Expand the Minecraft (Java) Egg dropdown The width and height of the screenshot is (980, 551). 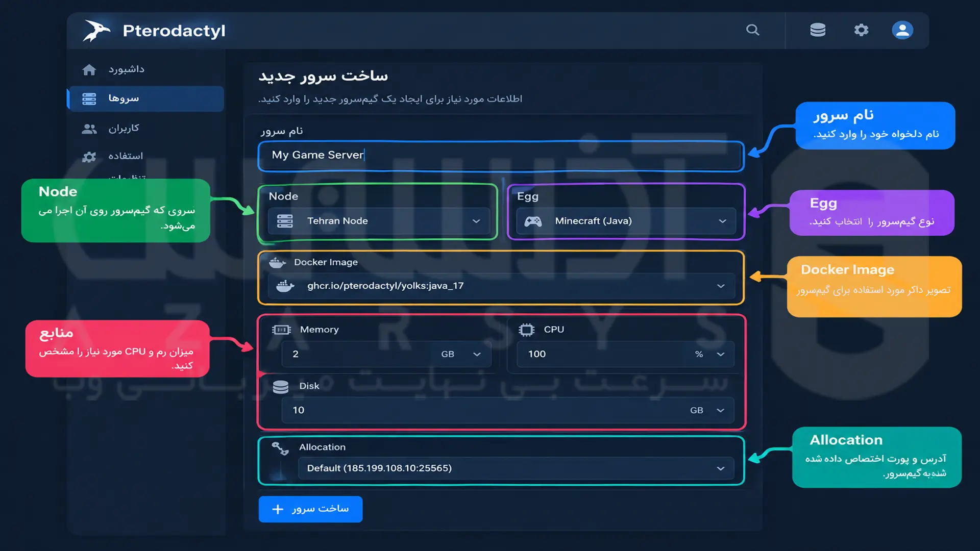626,221
